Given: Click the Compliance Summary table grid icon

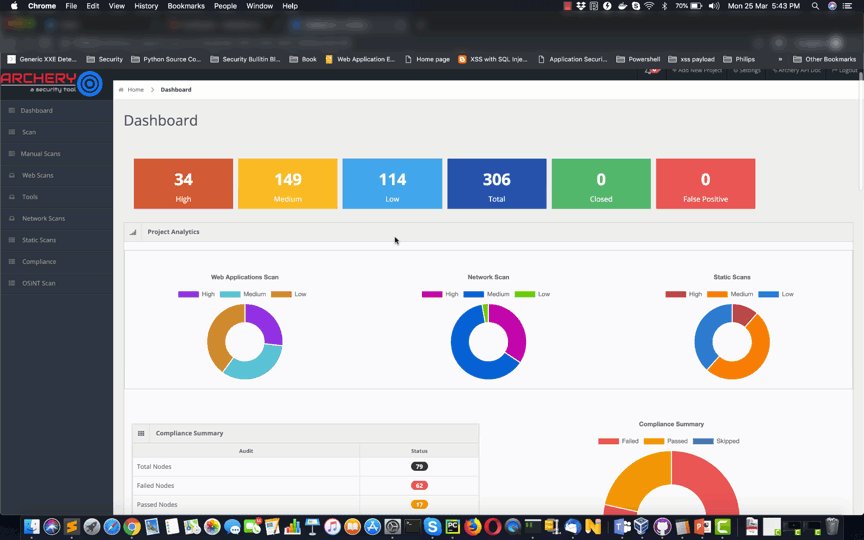Looking at the screenshot, I should point(141,434).
